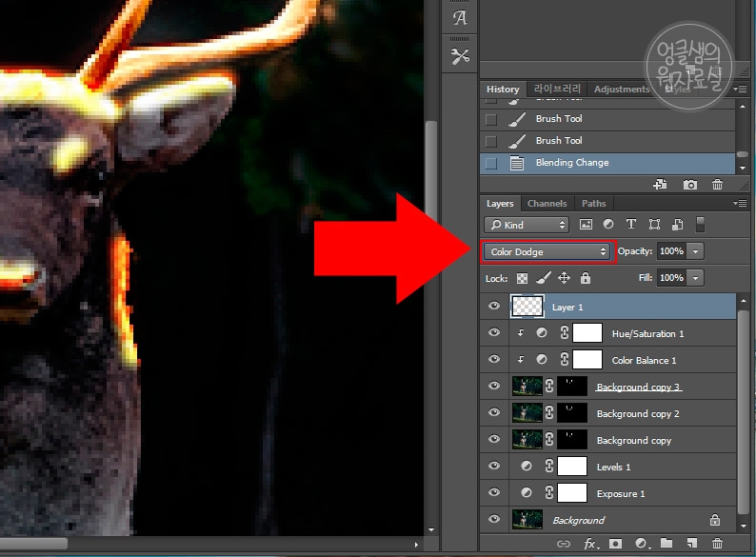This screenshot has height=557, width=756.
Task: Select the second Brush Tool history state
Action: tap(607, 141)
